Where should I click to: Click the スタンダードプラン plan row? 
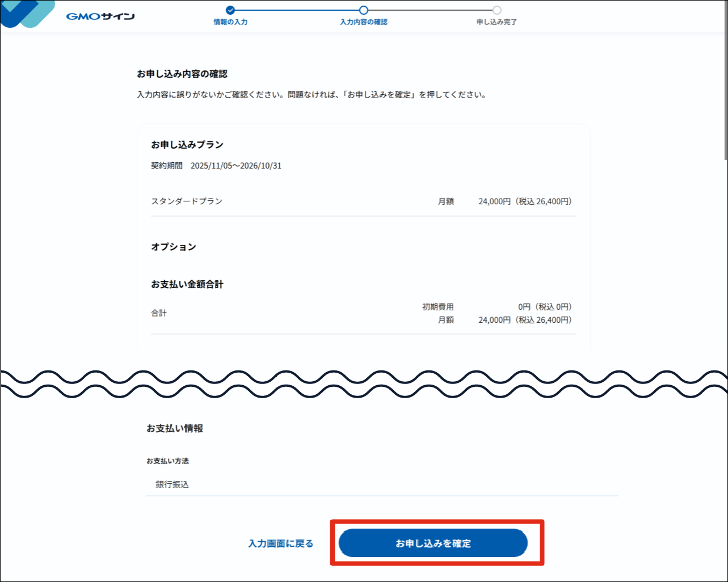tap(186, 201)
